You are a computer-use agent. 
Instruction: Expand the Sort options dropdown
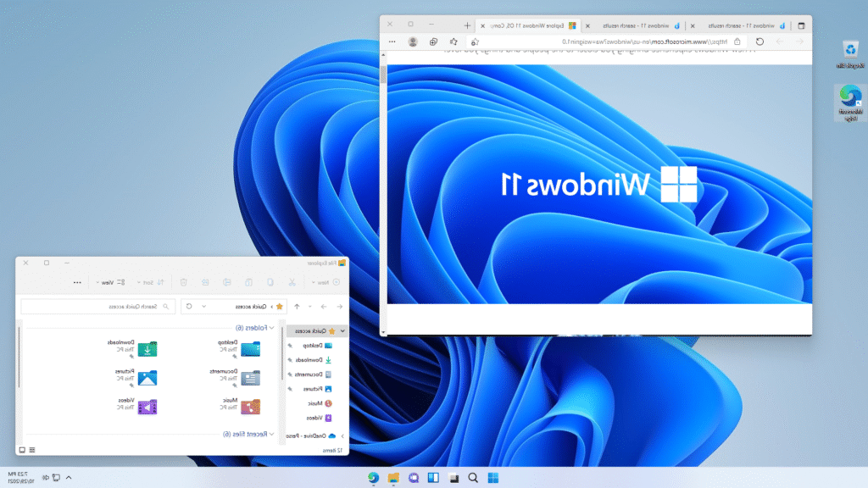pos(149,281)
